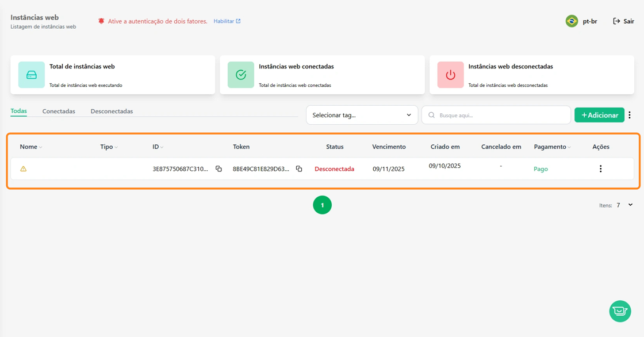Viewport: 644px width, 337px height.
Task: Copy the token using its copy icon
Action: (x=299, y=169)
